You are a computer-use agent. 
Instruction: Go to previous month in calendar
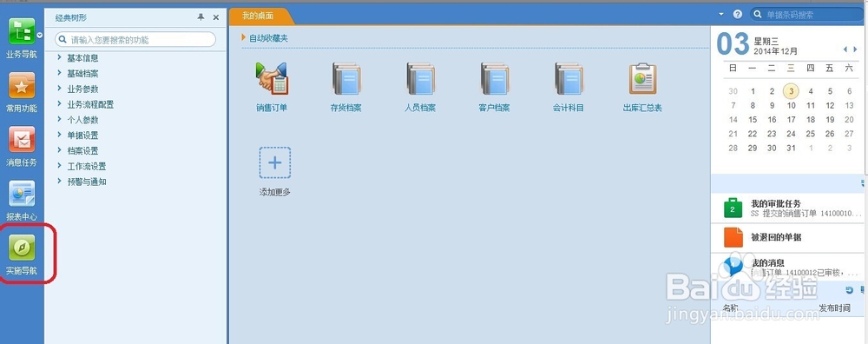tap(845, 50)
